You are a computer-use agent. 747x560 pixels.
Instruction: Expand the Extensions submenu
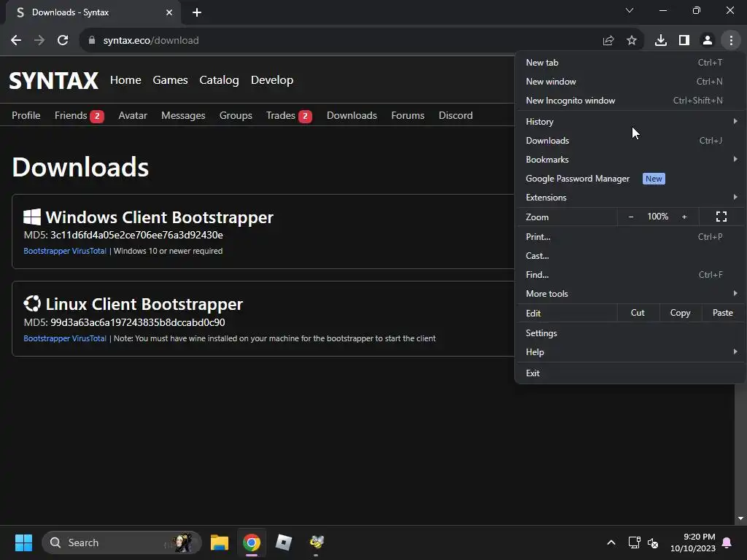point(630,198)
